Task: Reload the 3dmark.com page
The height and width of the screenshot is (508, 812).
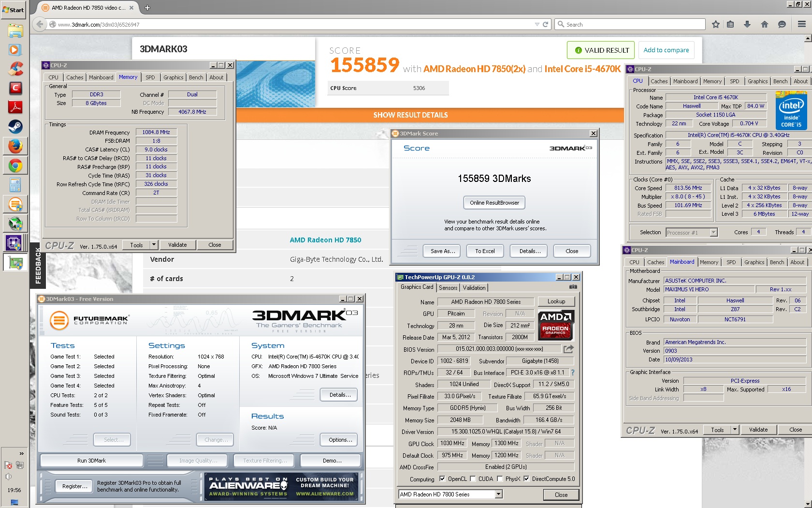Action: click(546, 24)
